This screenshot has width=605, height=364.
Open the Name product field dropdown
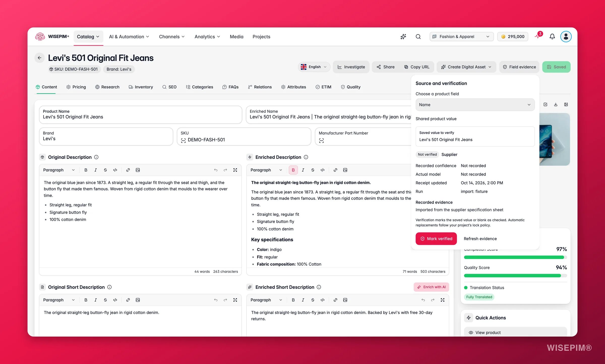click(475, 105)
